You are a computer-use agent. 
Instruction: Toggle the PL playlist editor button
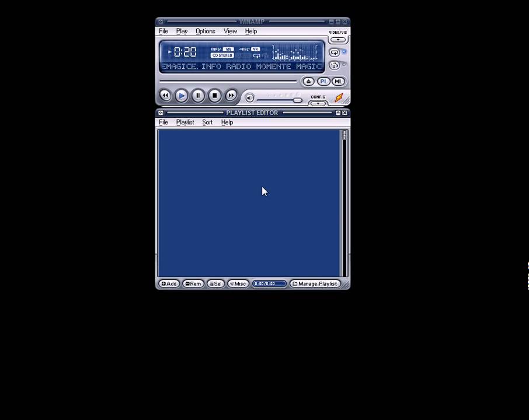(x=323, y=81)
